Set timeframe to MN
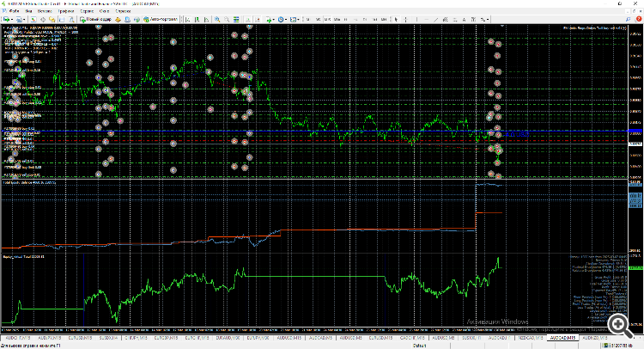644x349 pixels. point(384,19)
